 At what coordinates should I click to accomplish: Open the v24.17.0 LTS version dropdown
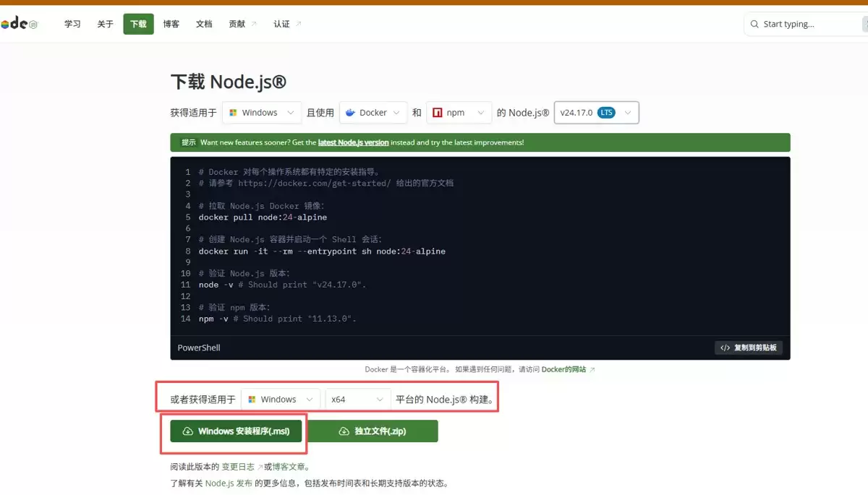pos(596,113)
